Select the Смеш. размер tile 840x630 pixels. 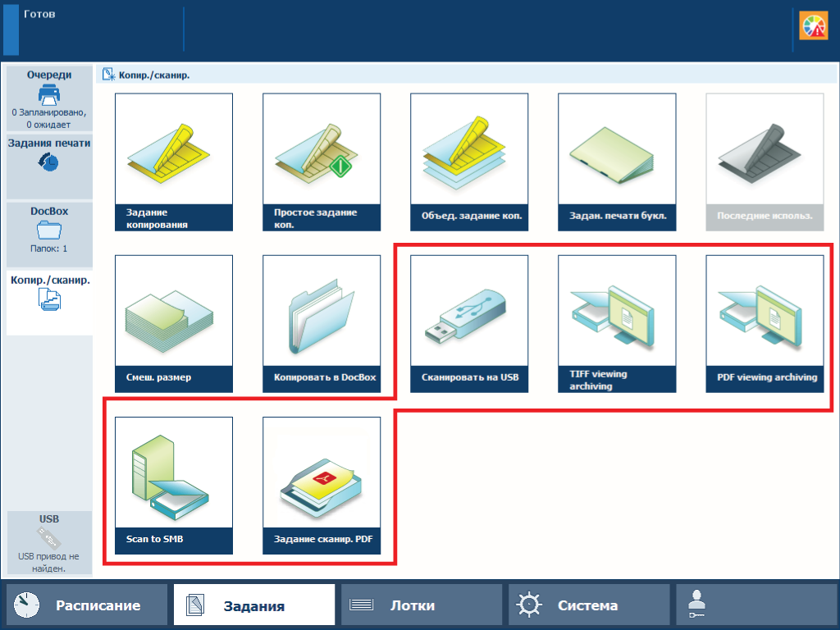coord(174,323)
